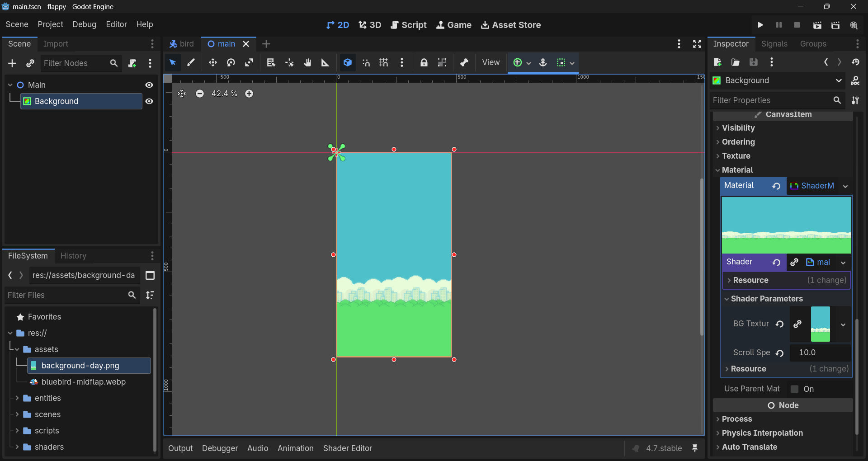Image resolution: width=868 pixels, height=461 pixels.
Task: Open the Movie Maker mode icon
Action: click(854, 25)
